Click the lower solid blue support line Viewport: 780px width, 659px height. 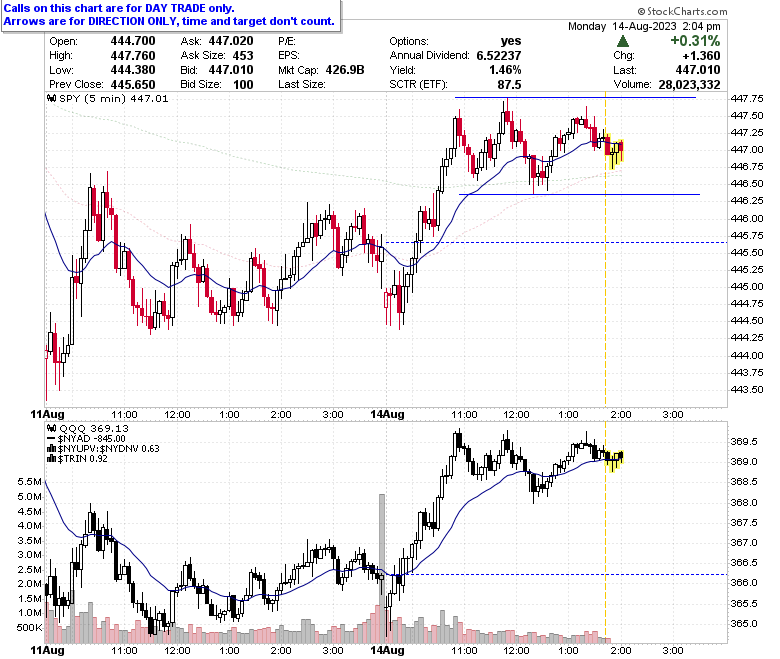pos(579,194)
